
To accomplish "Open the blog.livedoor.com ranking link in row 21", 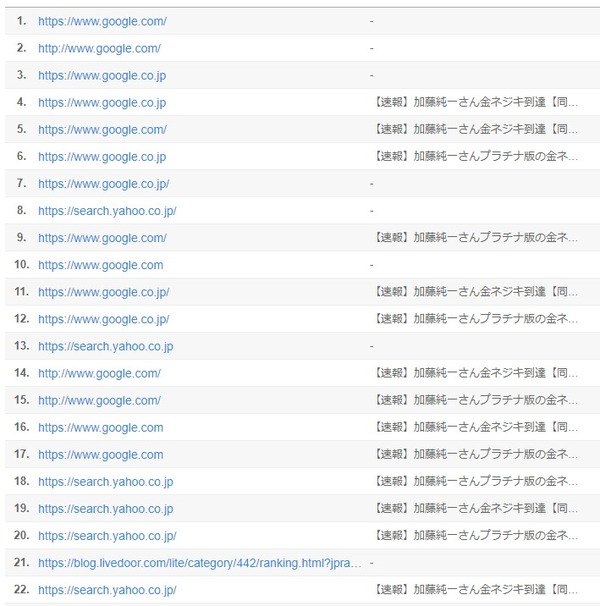I will point(199,563).
